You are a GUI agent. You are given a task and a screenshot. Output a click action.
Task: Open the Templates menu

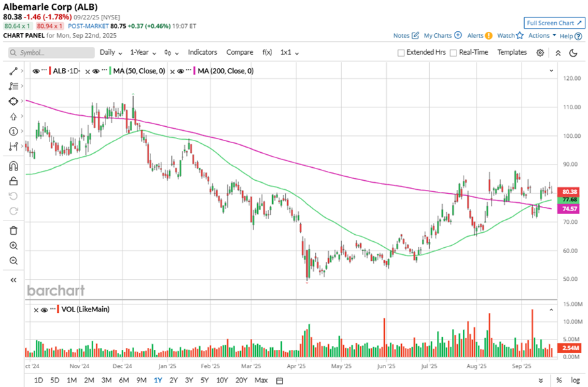(x=512, y=53)
